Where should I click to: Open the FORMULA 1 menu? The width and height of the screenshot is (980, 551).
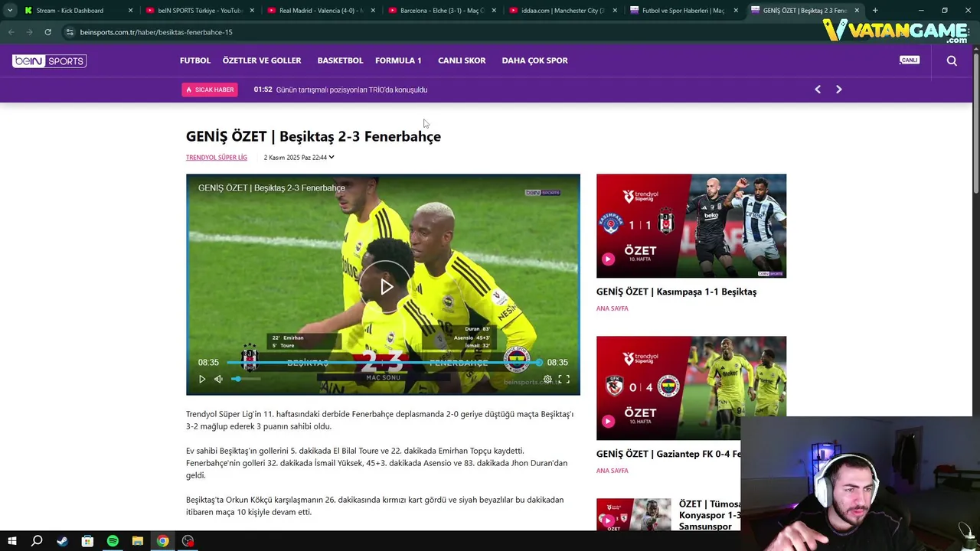(398, 60)
